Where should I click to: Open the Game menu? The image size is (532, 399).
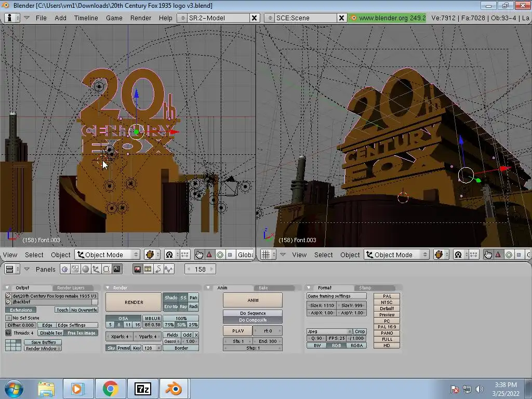click(x=114, y=18)
